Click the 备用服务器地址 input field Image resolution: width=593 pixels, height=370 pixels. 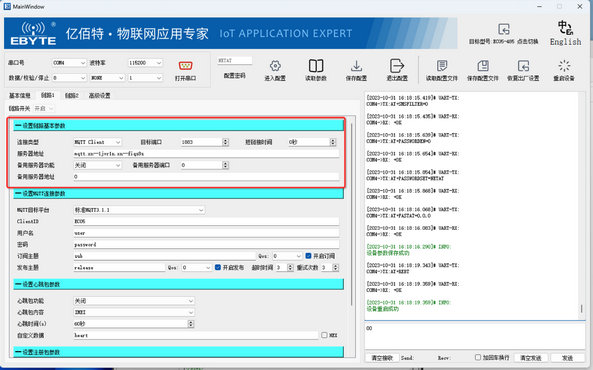(206, 177)
